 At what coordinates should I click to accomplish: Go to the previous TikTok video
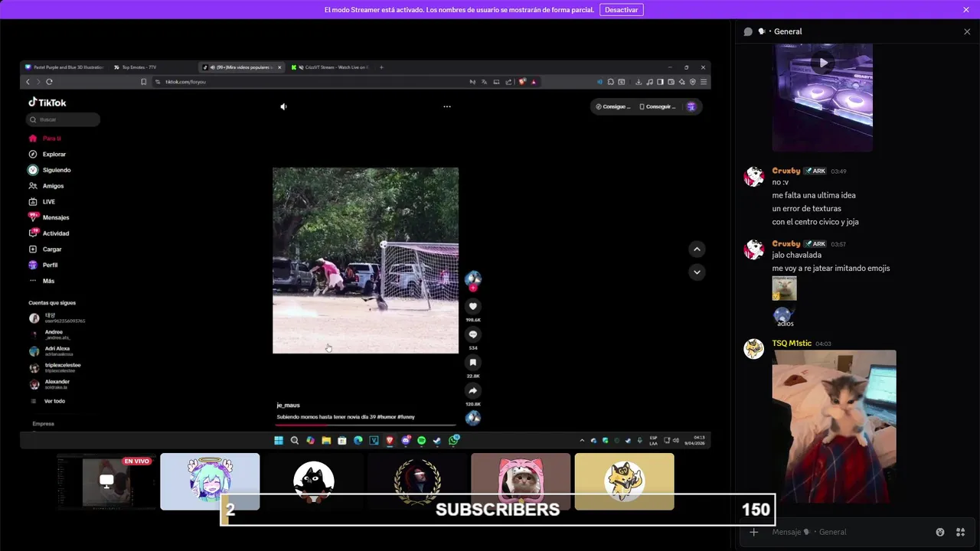point(697,249)
